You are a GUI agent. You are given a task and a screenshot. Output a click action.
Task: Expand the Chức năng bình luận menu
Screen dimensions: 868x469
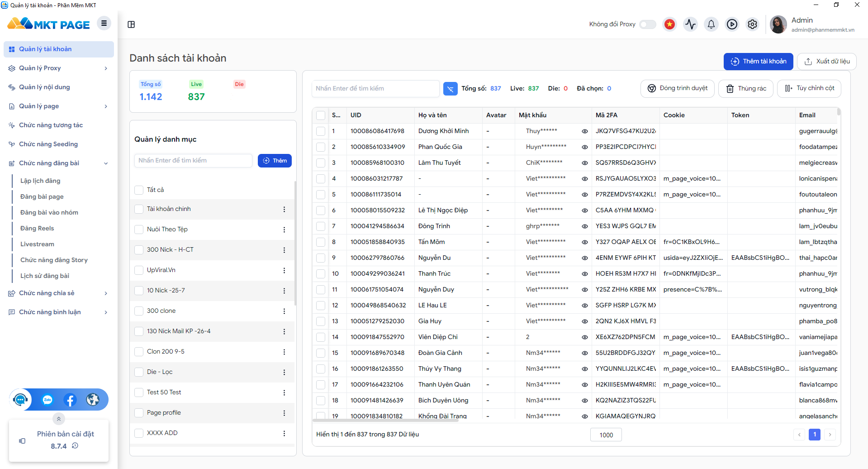(x=58, y=312)
